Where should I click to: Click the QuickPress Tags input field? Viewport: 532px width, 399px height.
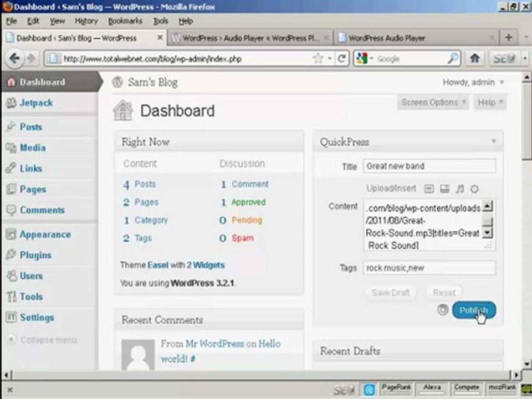(429, 268)
